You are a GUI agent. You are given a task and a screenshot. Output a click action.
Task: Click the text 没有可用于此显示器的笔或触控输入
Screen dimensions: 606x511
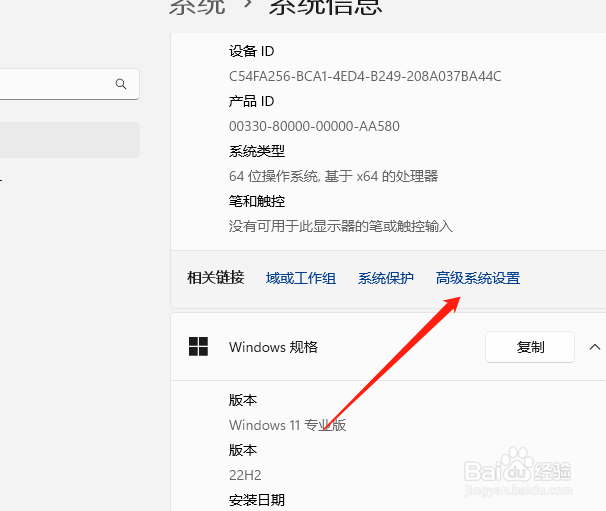tap(340, 226)
